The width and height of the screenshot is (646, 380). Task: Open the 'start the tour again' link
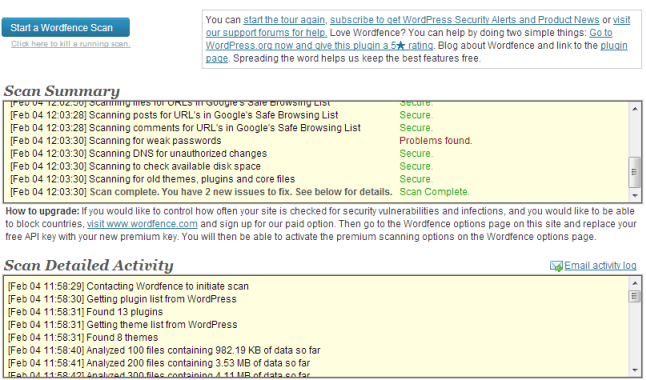click(284, 20)
